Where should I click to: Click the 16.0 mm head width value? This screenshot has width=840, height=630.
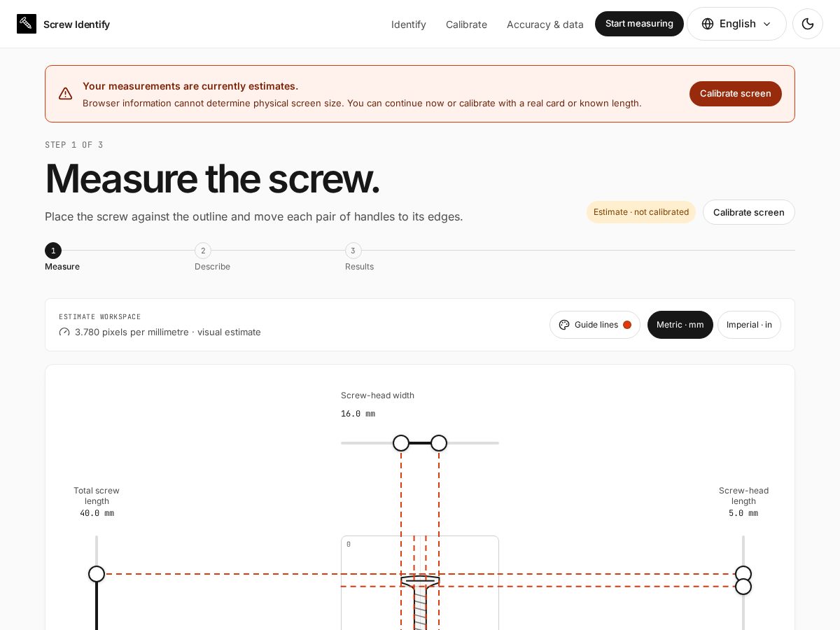(x=358, y=414)
